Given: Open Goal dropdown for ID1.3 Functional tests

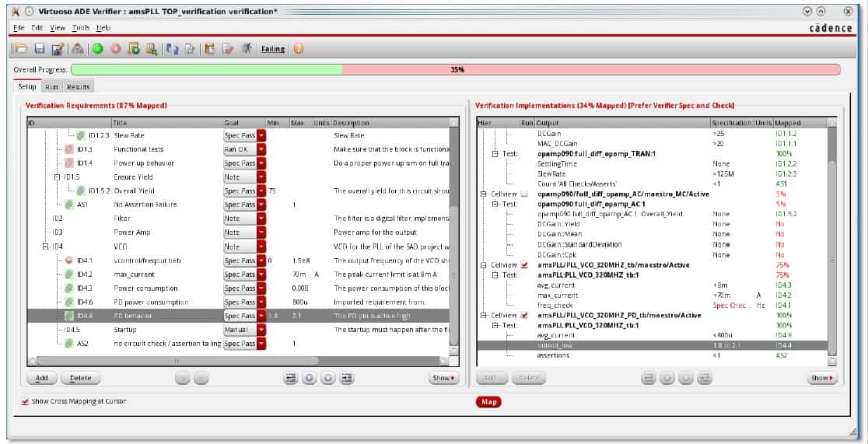Looking at the screenshot, I should pyautogui.click(x=261, y=149).
